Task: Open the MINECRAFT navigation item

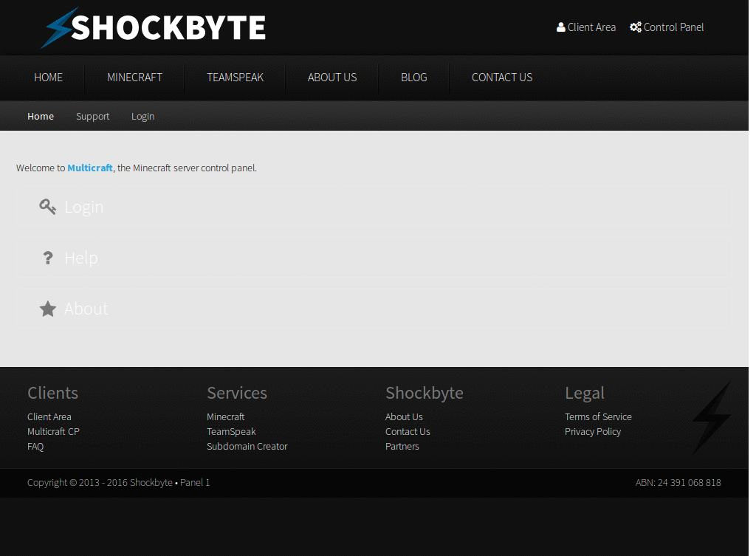Action: point(134,77)
